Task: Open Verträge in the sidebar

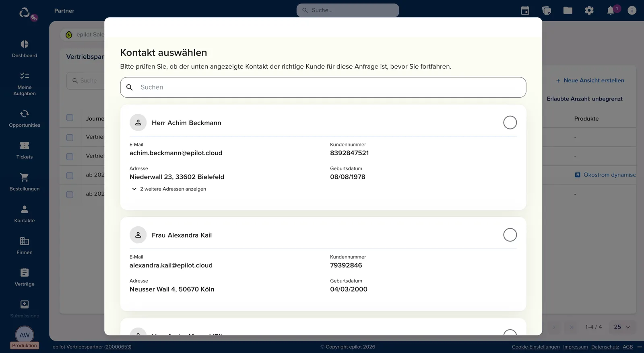Action: 25,277
